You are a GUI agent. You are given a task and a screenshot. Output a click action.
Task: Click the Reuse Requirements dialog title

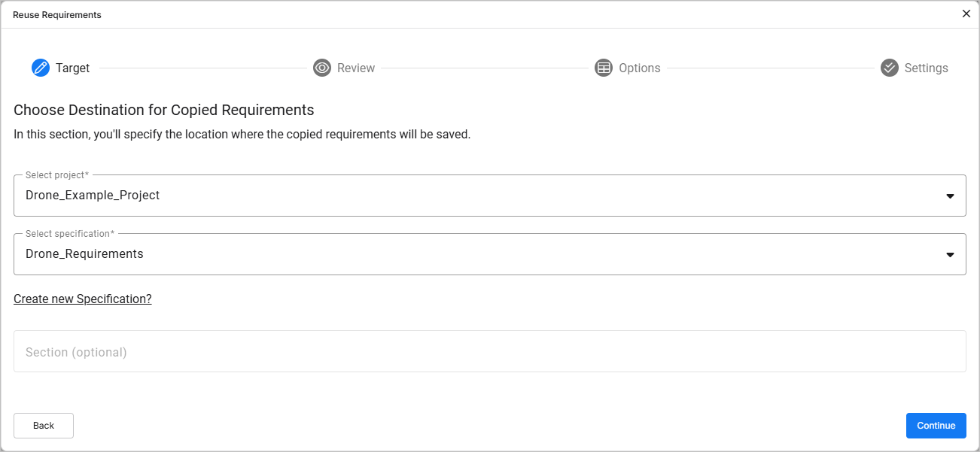pos(57,15)
